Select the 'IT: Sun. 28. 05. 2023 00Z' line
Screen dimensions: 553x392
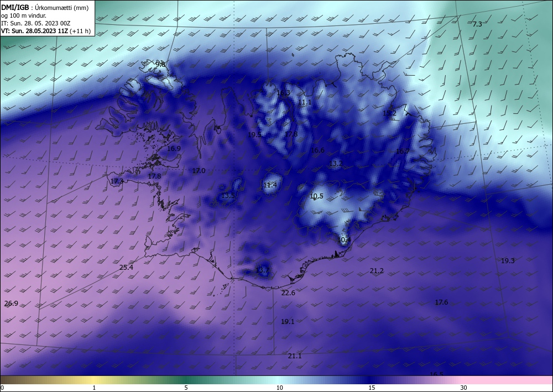point(35,23)
